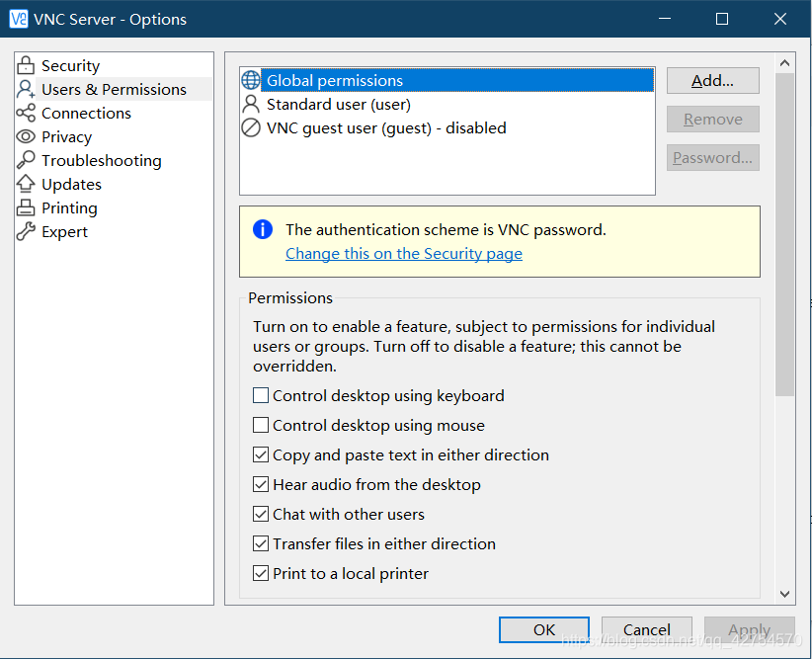
Task: Click the Connections share-nodes icon
Action: pos(26,113)
